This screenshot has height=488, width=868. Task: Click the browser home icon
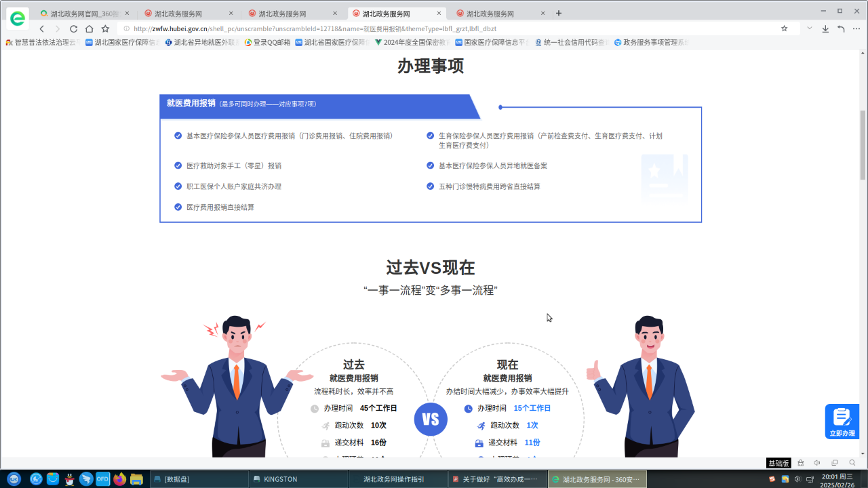[90, 29]
